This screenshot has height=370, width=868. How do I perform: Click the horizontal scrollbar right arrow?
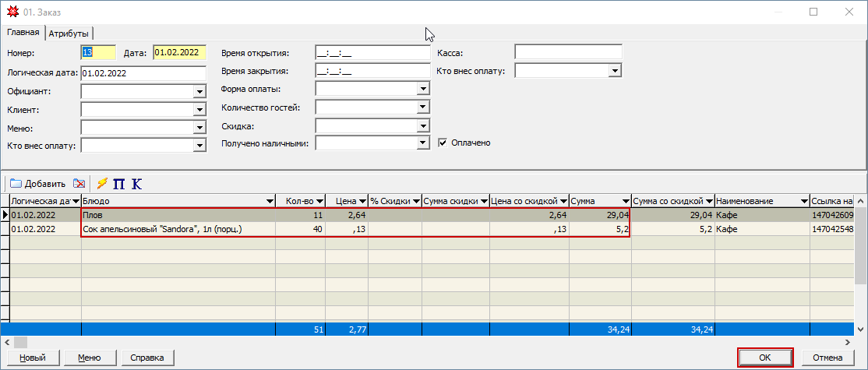(x=851, y=343)
